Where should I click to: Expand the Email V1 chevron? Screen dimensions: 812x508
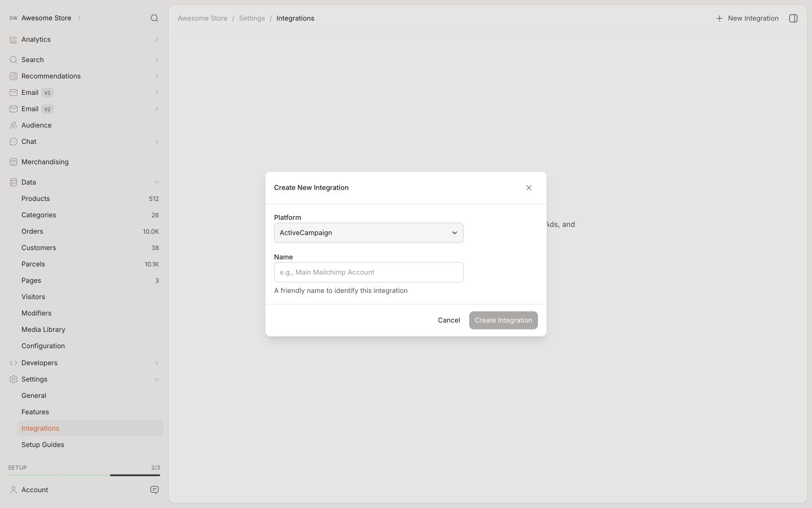click(157, 93)
